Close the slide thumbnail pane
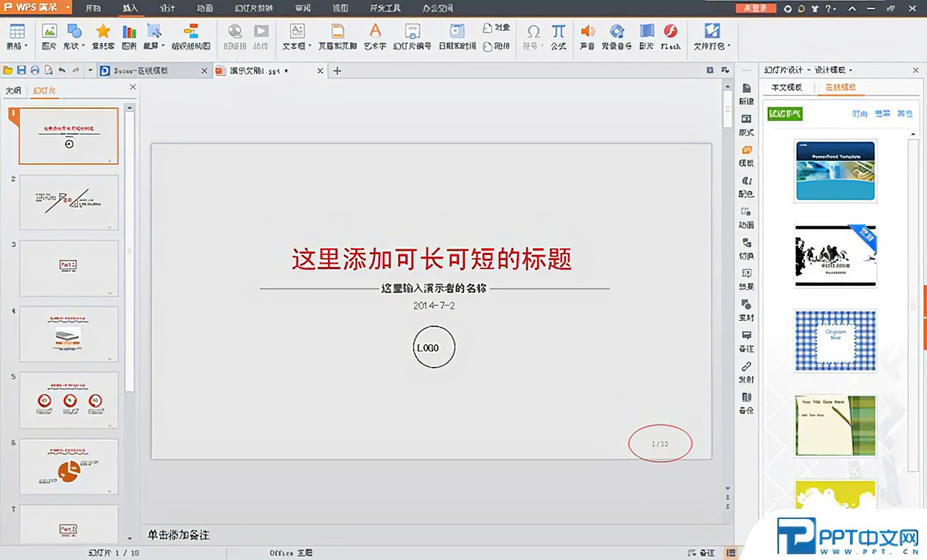This screenshot has height=560, width=927. pyautogui.click(x=133, y=87)
